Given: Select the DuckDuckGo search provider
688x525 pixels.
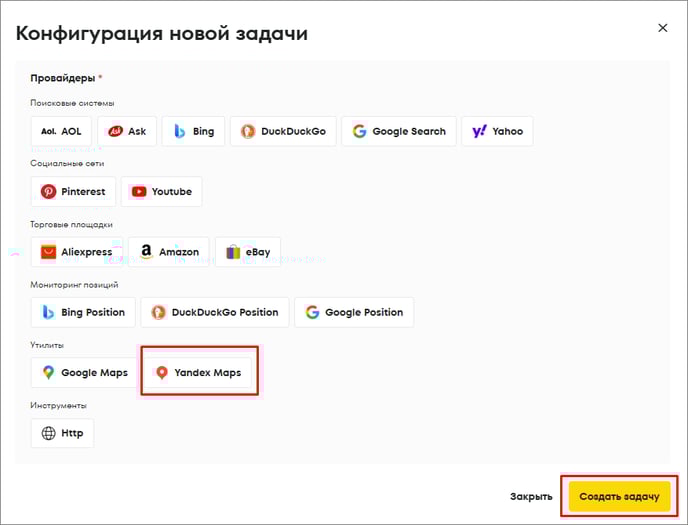Looking at the screenshot, I should click(283, 131).
